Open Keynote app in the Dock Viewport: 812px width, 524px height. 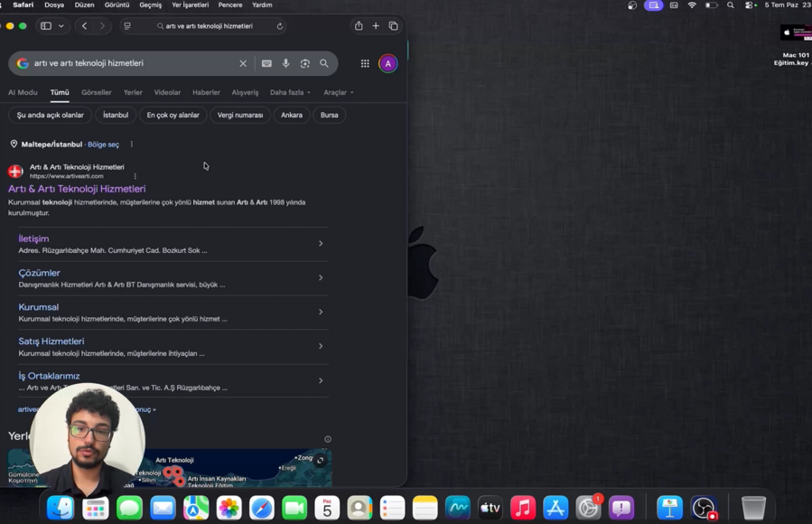669,508
